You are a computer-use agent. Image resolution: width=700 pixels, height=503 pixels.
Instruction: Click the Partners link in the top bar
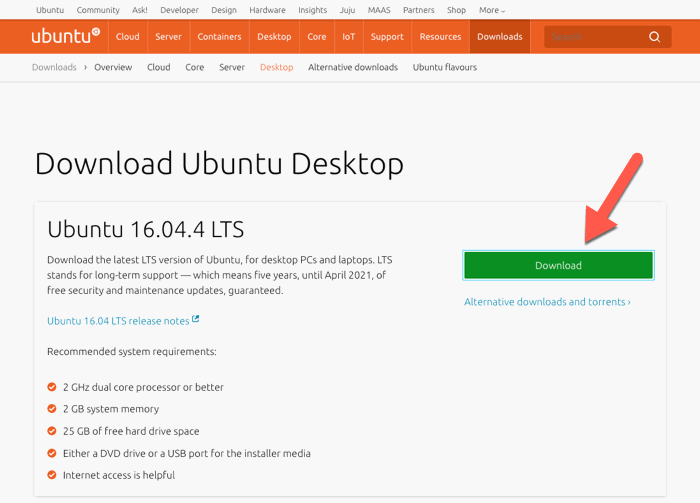tap(418, 10)
